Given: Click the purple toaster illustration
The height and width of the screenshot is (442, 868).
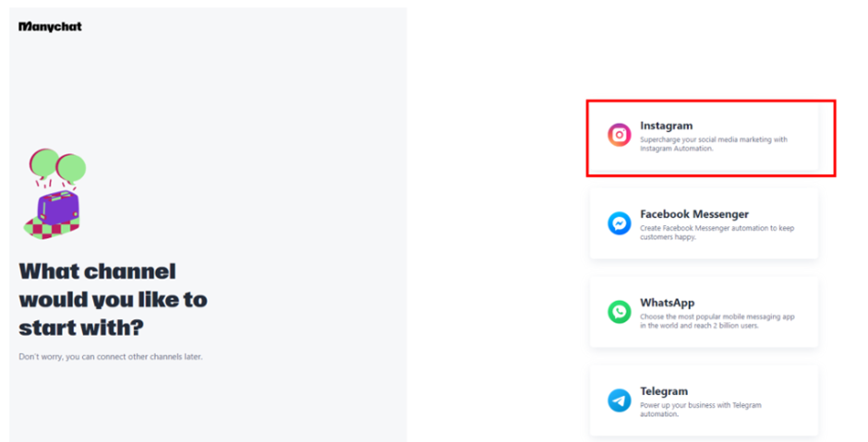Looking at the screenshot, I should [57, 211].
